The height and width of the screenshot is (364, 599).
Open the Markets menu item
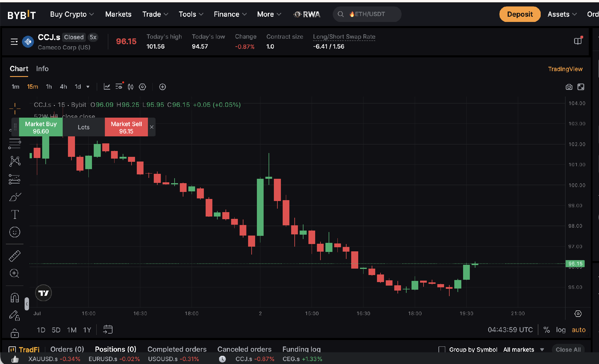118,14
